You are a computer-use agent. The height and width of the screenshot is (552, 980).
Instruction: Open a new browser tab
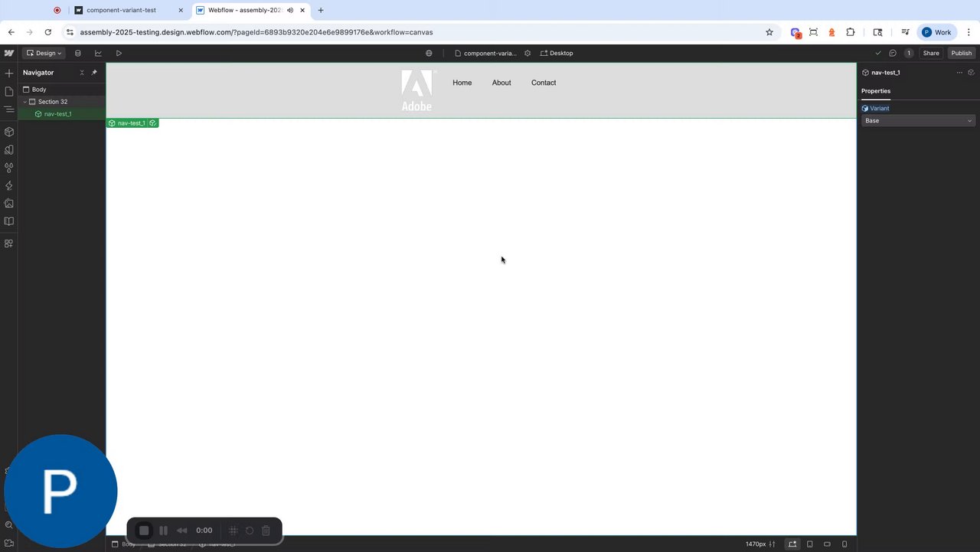coord(321,11)
